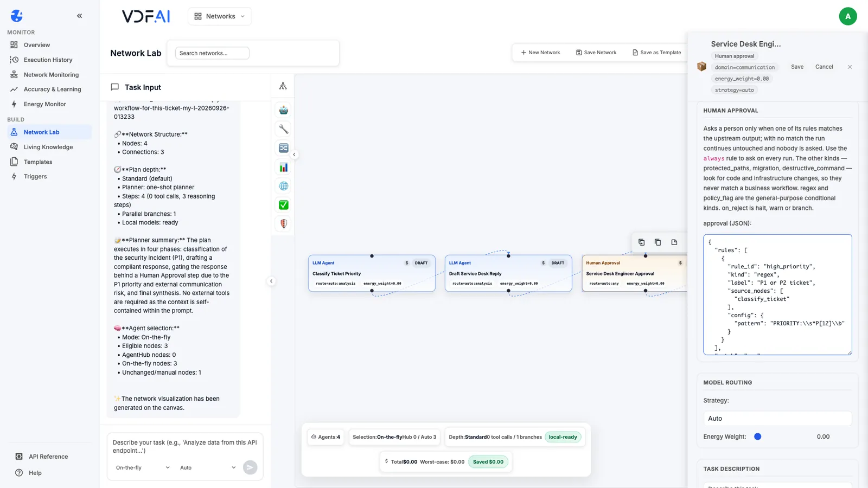Focus the Search networks field
868x488 pixels.
coord(212,53)
